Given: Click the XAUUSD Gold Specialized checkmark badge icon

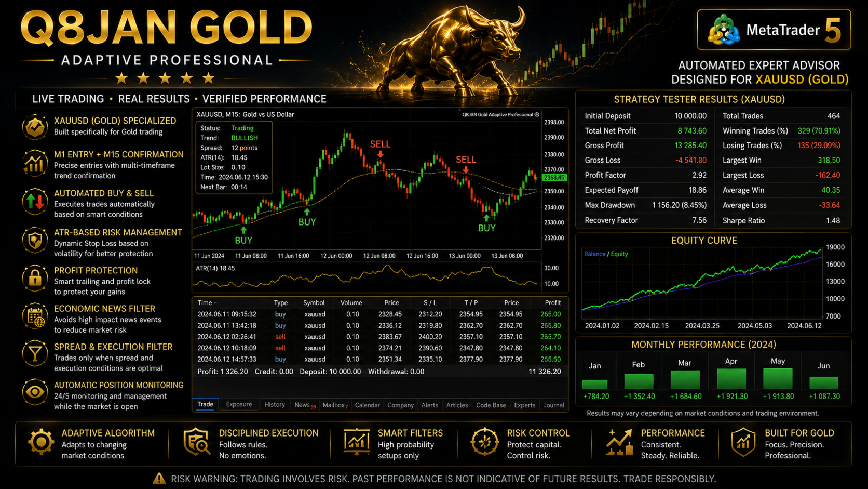Looking at the screenshot, I should click(x=35, y=126).
